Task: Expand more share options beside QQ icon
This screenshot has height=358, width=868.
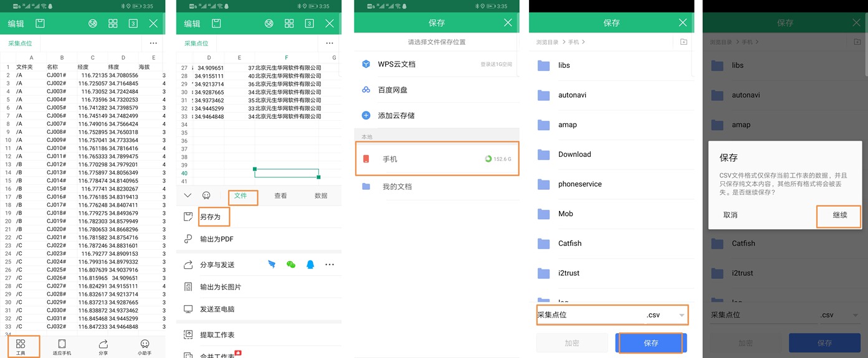Action: pyautogui.click(x=330, y=265)
